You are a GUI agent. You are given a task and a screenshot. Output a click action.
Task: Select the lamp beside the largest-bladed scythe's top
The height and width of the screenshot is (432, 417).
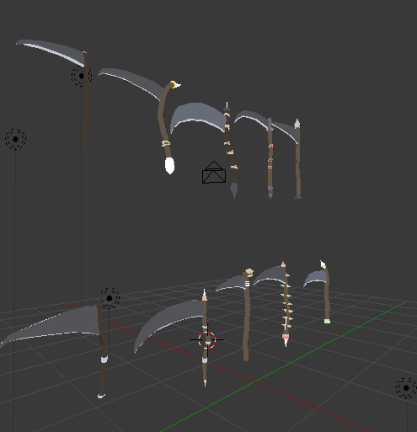tap(110, 298)
